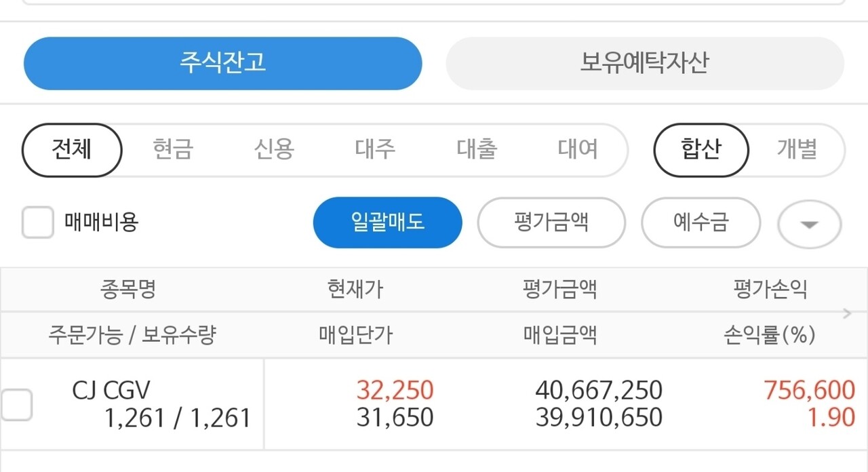Select the 전체 filter
This screenshot has height=472, width=868.
71,151
